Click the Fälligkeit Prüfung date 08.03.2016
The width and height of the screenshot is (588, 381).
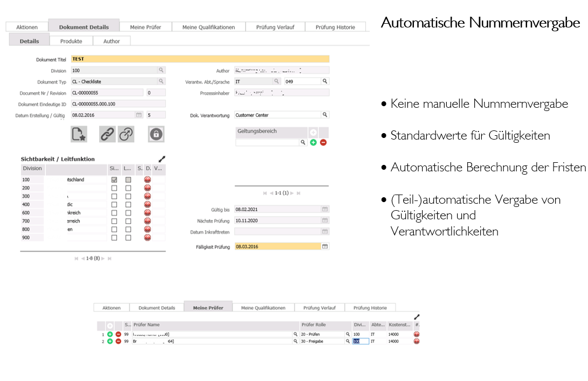coord(278,246)
